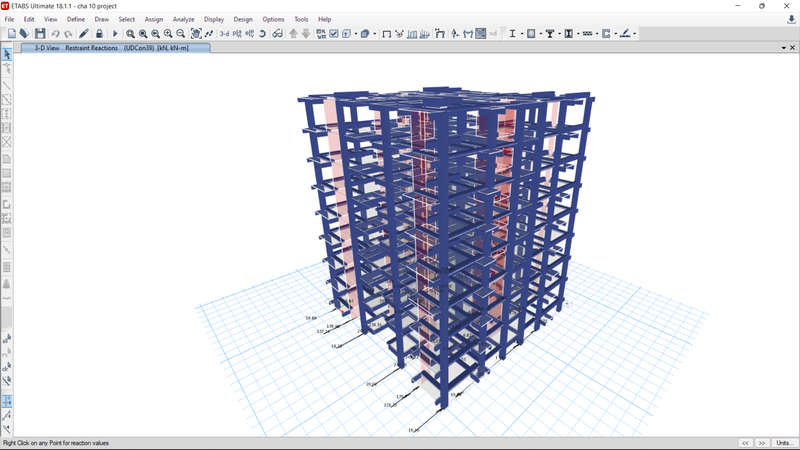Open steel joist design dropdown arrow
This screenshot has height=450, width=800.
[597, 34]
